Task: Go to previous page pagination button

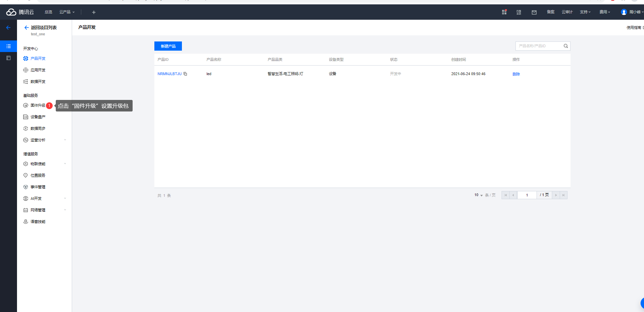Action: 513,195
